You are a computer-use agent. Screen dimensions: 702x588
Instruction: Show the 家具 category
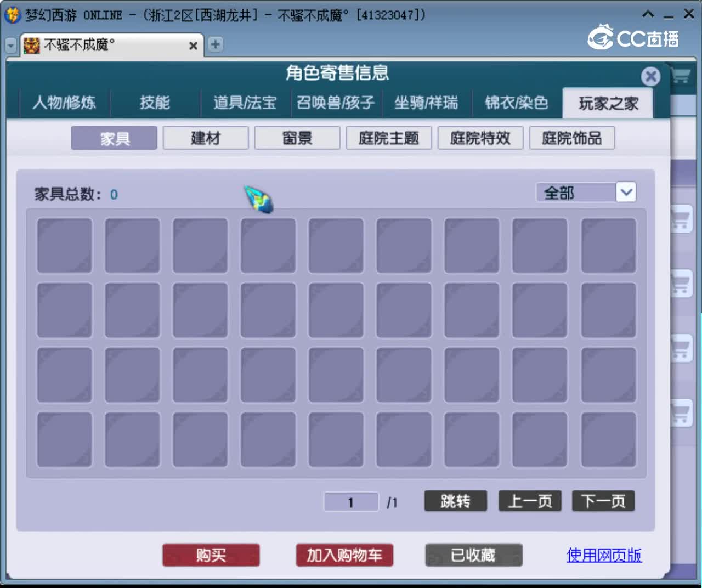point(114,138)
